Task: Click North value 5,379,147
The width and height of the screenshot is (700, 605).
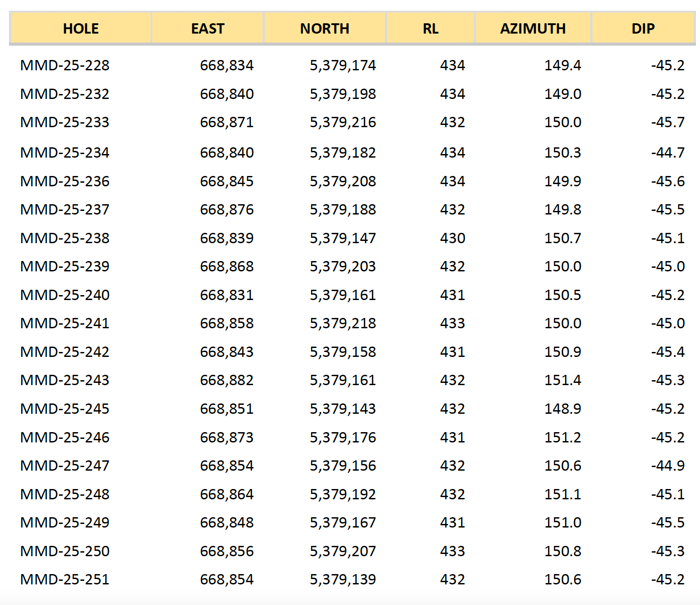Action: coord(343,238)
